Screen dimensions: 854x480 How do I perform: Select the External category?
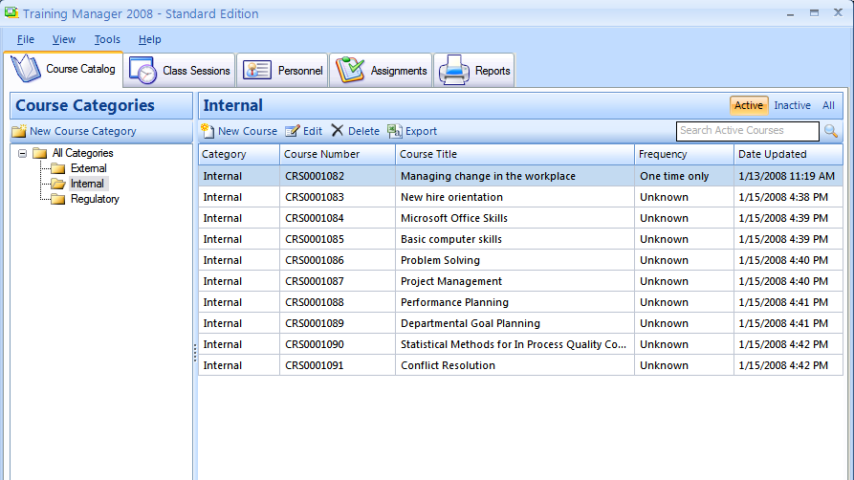click(x=88, y=168)
